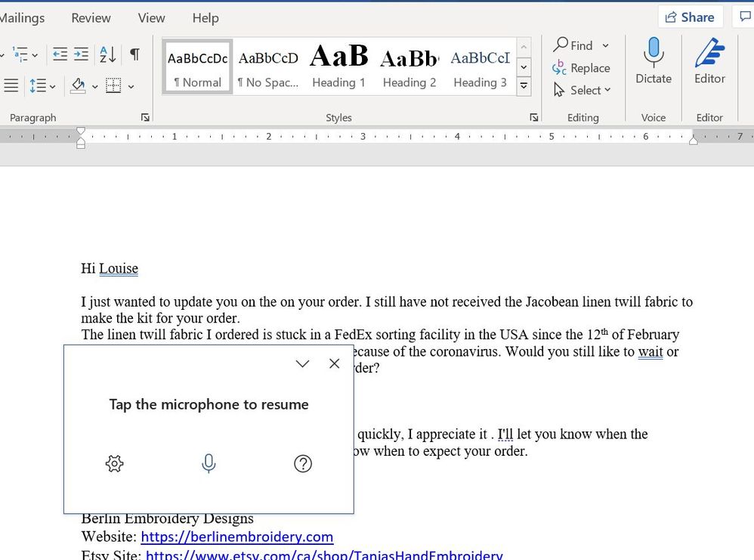Click the multilevel list icon
754x560 pixels.
(20, 54)
